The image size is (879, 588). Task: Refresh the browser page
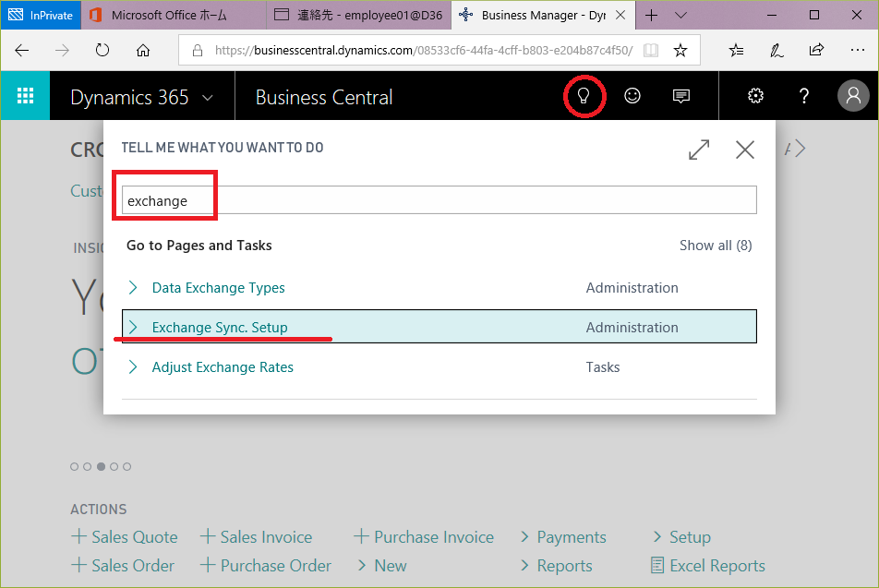pyautogui.click(x=102, y=51)
